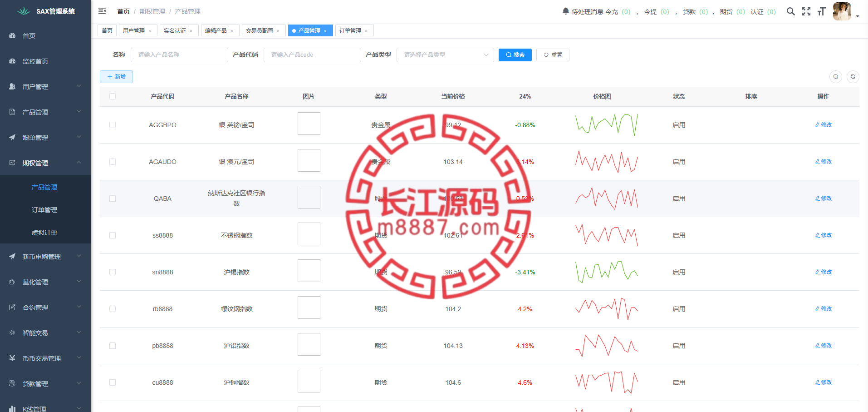Toggle the select-all checkbox in table header

(113, 96)
